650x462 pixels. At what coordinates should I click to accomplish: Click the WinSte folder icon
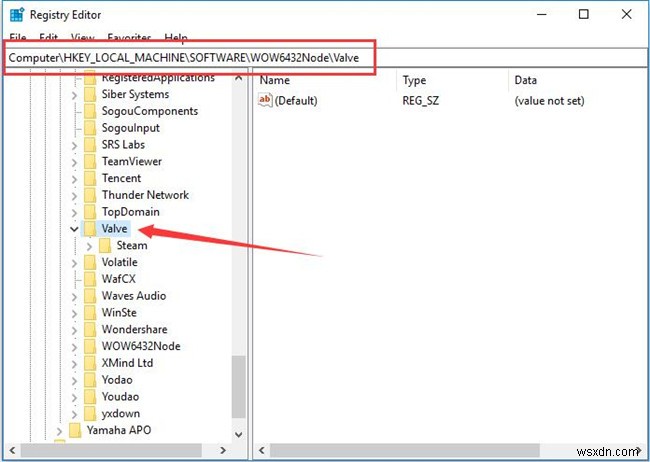tap(90, 313)
